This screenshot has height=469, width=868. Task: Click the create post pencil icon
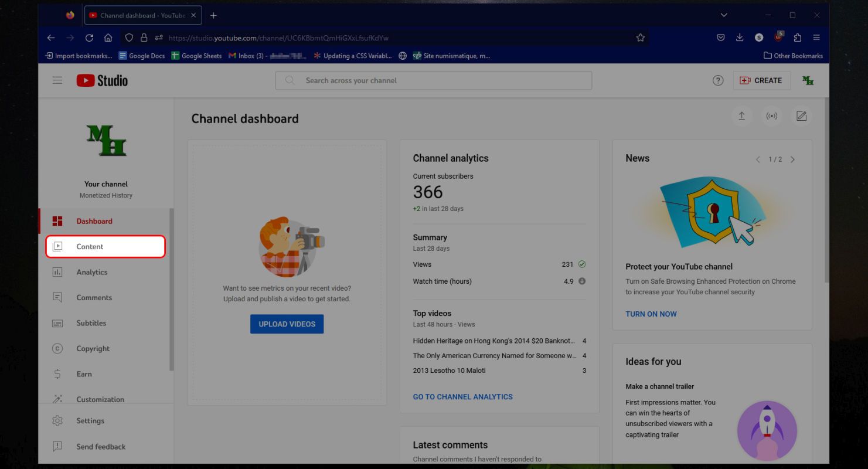click(x=801, y=116)
